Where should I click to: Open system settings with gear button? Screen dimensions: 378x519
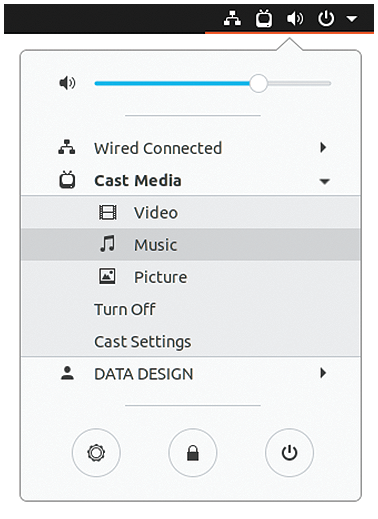click(96, 453)
